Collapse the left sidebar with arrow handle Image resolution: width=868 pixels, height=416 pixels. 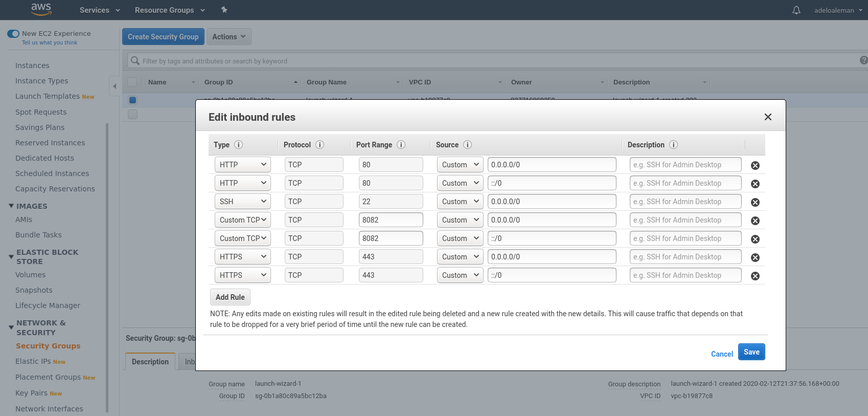[115, 86]
